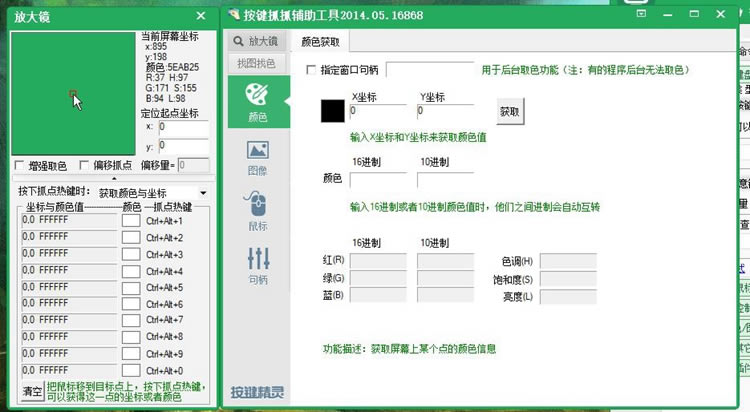The height and width of the screenshot is (412, 750).
Task: Expand the 获取颜色与坐标 hotkey dropdown
Action: point(203,192)
